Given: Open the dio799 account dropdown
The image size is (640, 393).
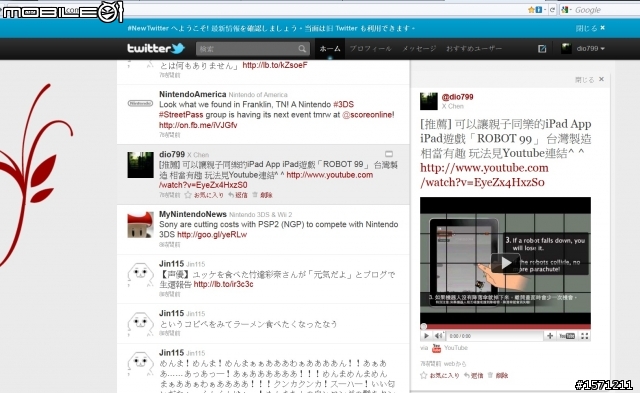Looking at the screenshot, I should 590,49.
